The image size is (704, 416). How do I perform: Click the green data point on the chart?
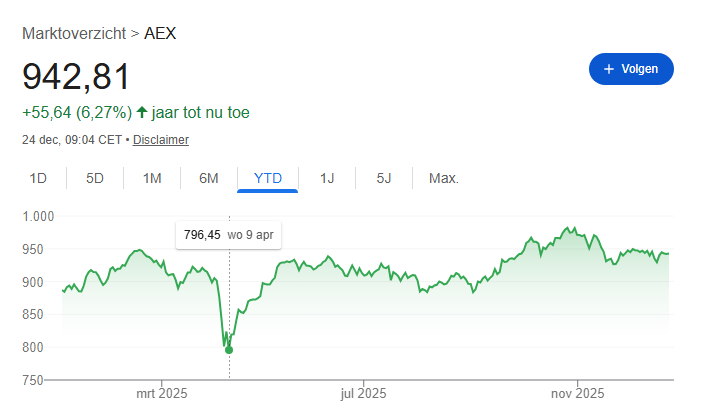[229, 350]
